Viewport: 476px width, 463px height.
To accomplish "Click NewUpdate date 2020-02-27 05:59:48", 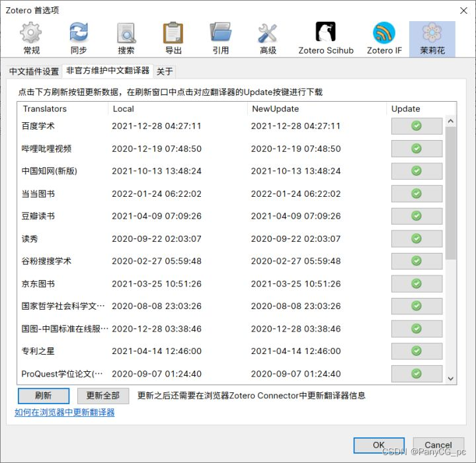I will [296, 261].
